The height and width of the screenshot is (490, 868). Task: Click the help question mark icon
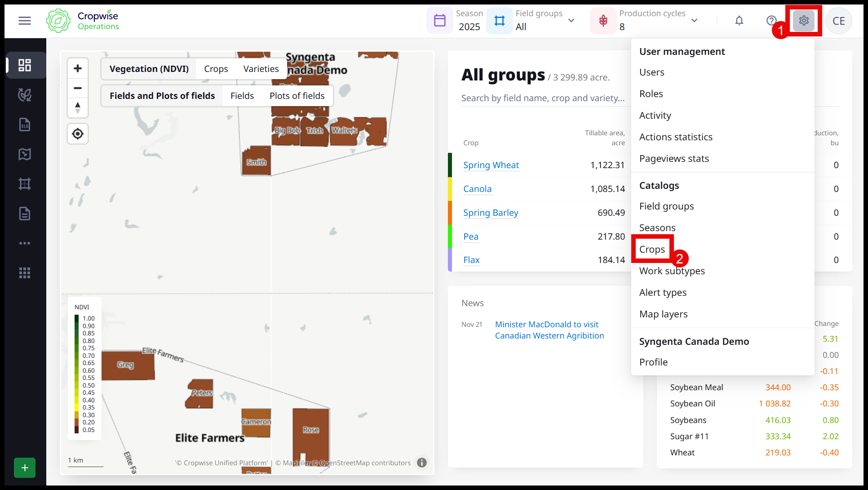(771, 21)
